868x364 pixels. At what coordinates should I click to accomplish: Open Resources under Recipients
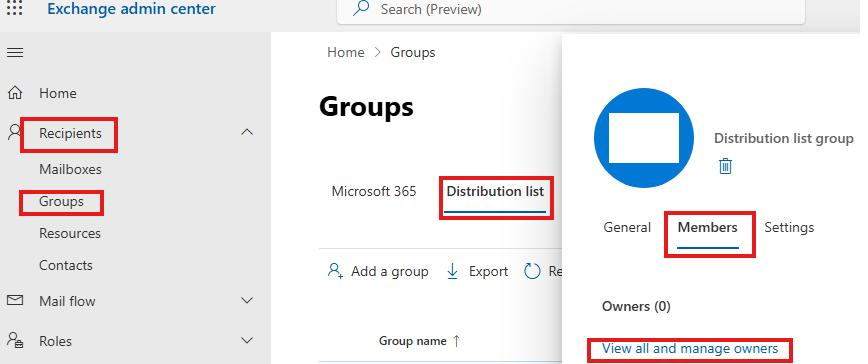coord(70,233)
